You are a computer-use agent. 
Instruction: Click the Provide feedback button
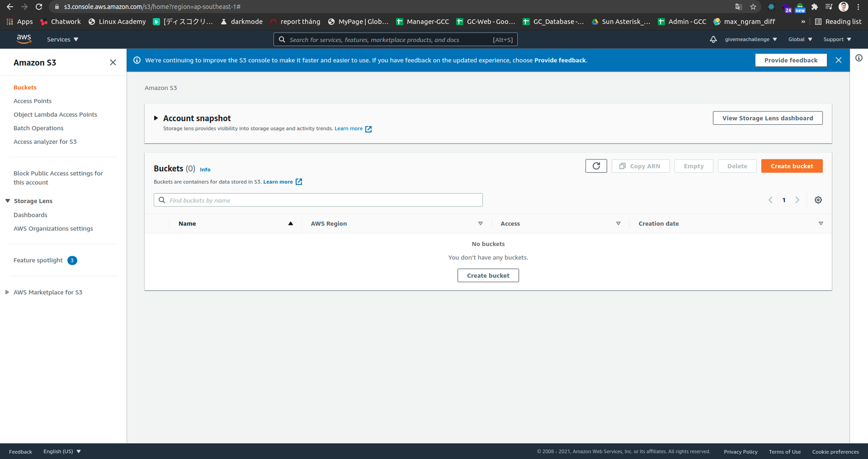click(x=791, y=60)
